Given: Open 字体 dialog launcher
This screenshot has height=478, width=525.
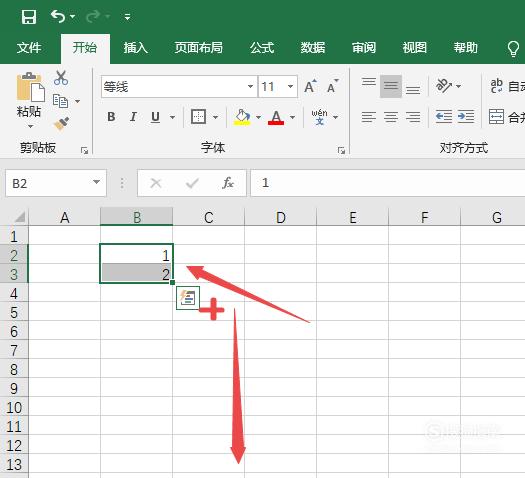Looking at the screenshot, I should [x=341, y=151].
